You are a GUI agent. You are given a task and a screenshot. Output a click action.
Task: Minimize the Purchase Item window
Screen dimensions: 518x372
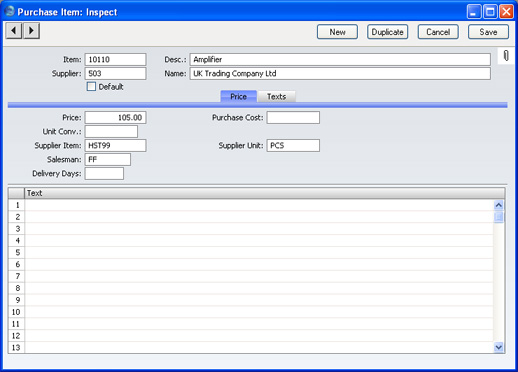(x=474, y=12)
